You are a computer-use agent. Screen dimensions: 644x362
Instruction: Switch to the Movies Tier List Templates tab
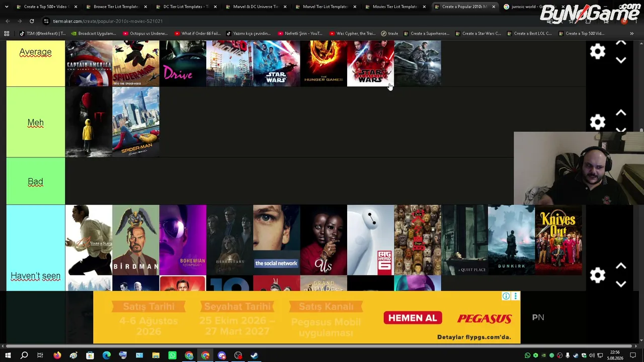(395, 7)
